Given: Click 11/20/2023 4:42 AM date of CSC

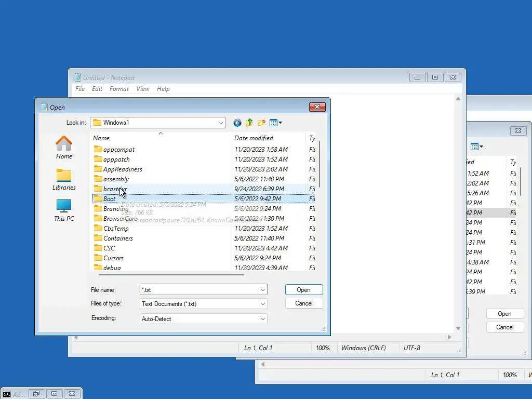Looking at the screenshot, I should (261, 248).
